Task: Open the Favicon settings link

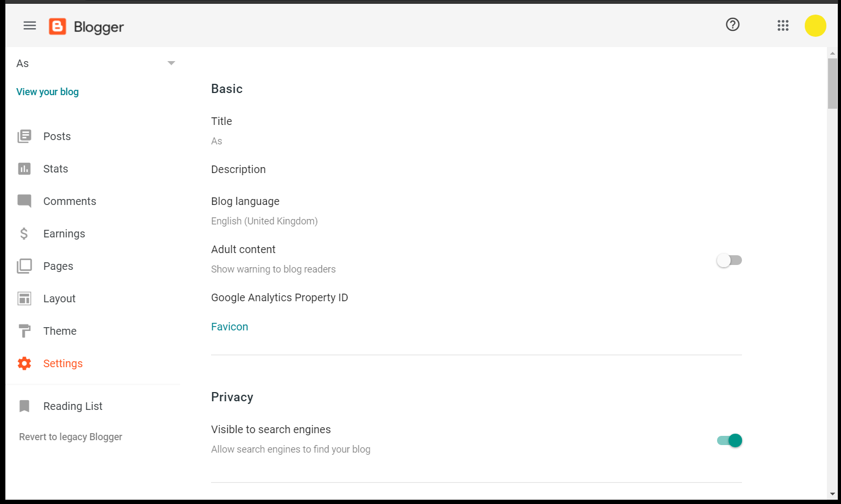Action: (229, 327)
